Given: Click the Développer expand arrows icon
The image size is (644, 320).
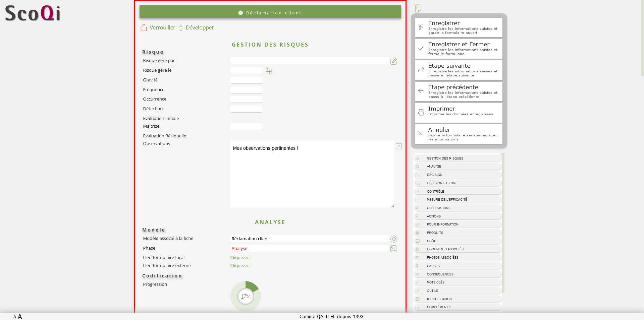Looking at the screenshot, I should (181, 28).
